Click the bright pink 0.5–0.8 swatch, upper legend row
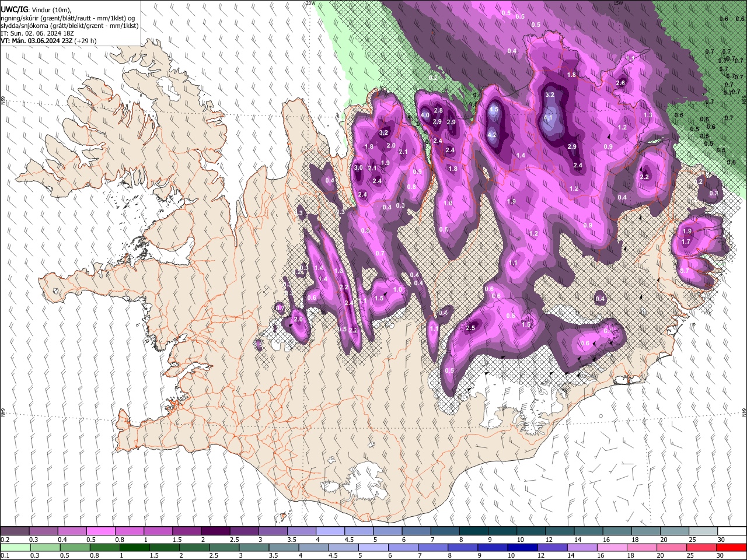This screenshot has height=560, width=747. (x=100, y=531)
